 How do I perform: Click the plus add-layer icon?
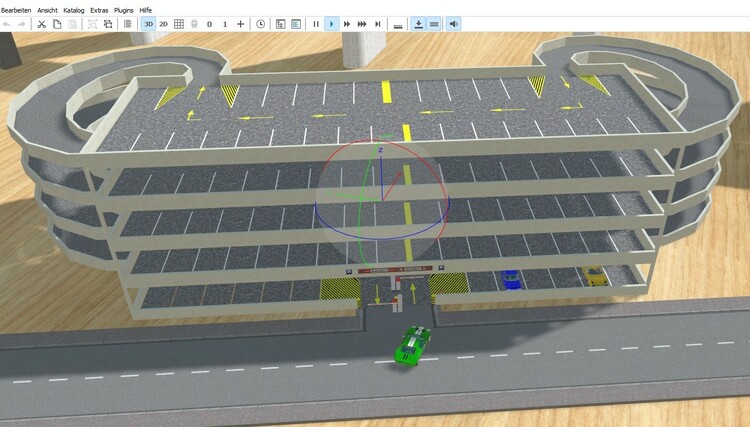[241, 24]
